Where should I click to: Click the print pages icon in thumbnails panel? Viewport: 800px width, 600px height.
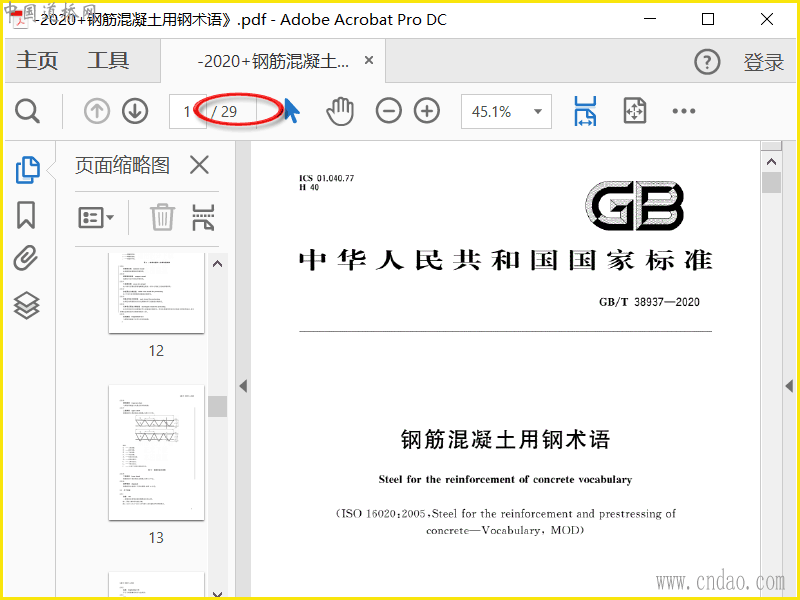pyautogui.click(x=203, y=217)
